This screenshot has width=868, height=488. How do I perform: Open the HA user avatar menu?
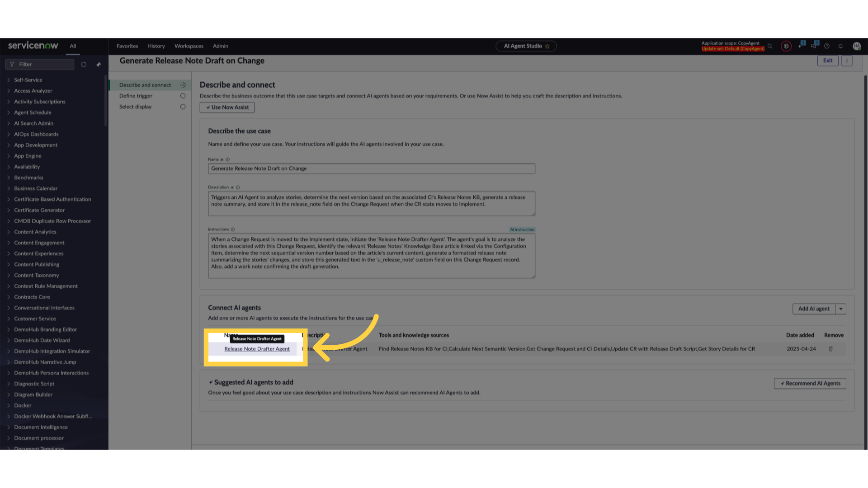pyautogui.click(x=856, y=46)
